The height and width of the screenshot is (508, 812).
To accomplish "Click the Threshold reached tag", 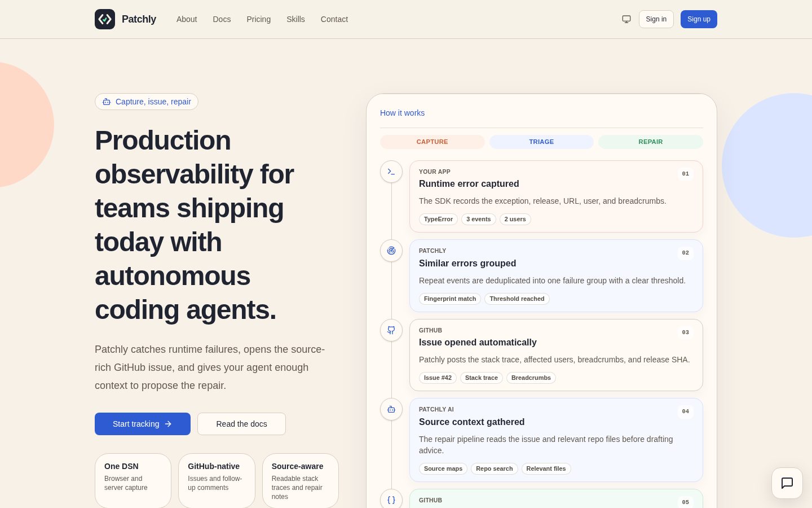I will (x=517, y=299).
